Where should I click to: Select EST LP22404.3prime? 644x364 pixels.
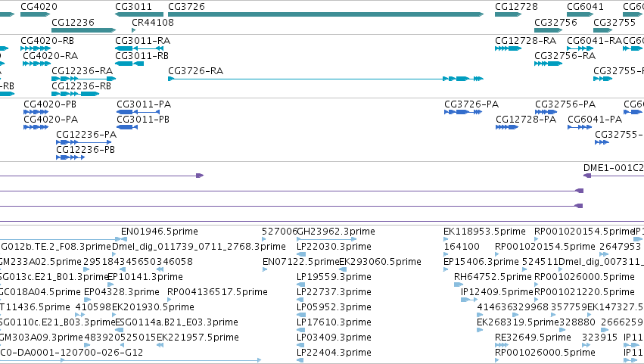pyautogui.click(x=334, y=353)
